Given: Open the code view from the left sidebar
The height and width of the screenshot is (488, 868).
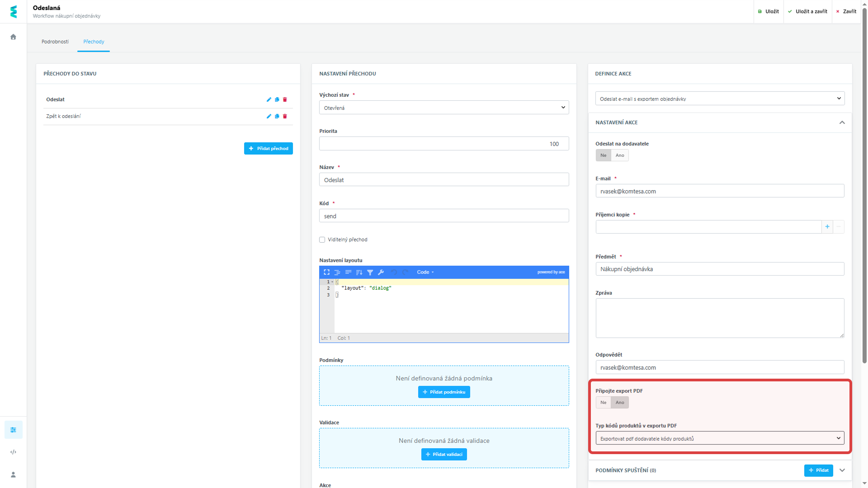Looking at the screenshot, I should (13, 451).
